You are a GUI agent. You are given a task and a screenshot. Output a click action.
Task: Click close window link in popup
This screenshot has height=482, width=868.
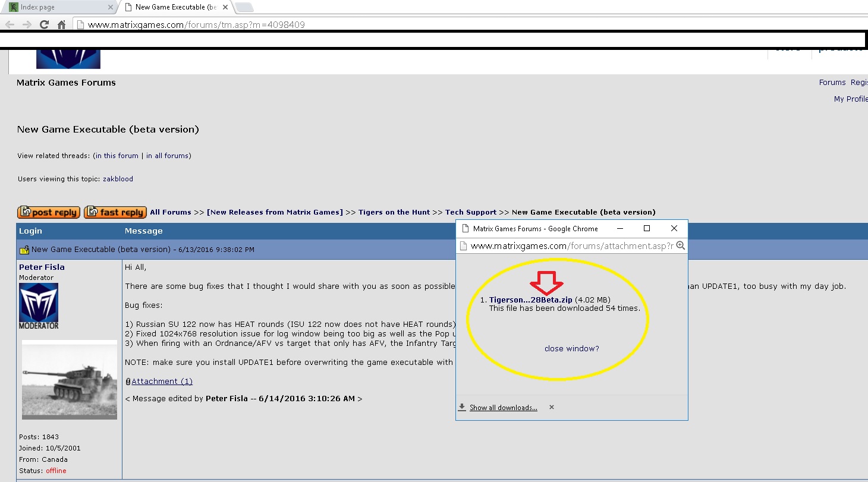click(572, 348)
